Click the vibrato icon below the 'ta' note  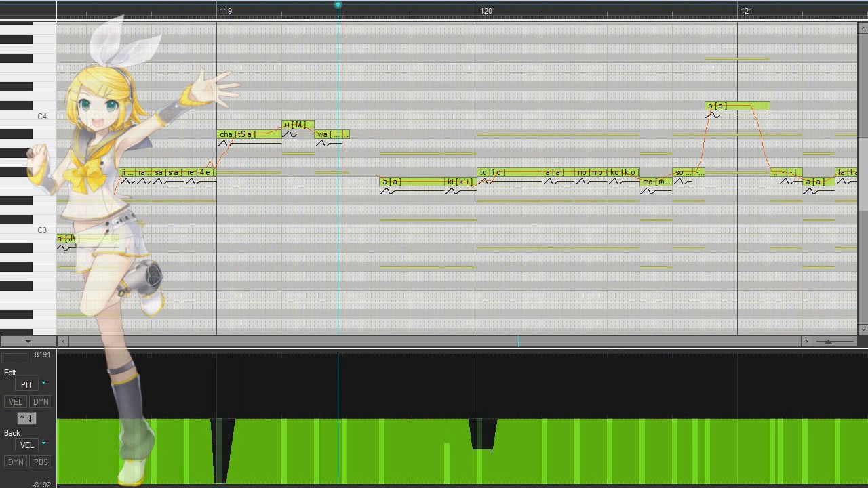pyautogui.click(x=844, y=182)
